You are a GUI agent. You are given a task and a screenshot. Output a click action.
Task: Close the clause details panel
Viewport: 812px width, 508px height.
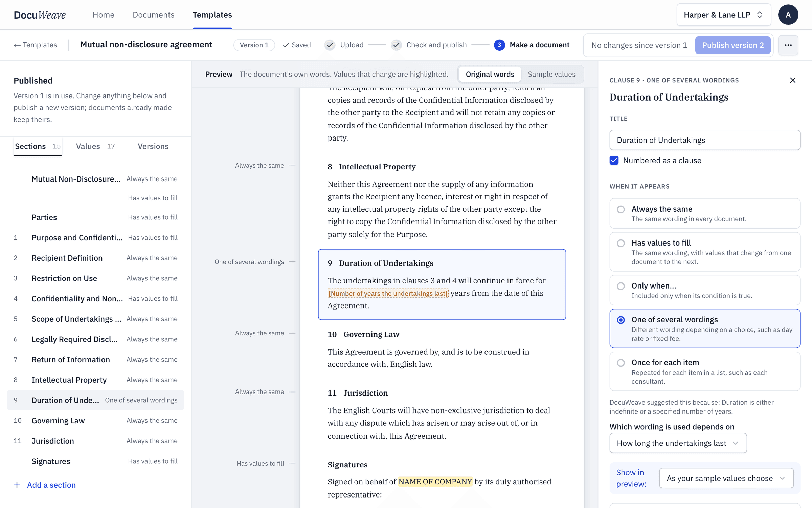pos(792,80)
